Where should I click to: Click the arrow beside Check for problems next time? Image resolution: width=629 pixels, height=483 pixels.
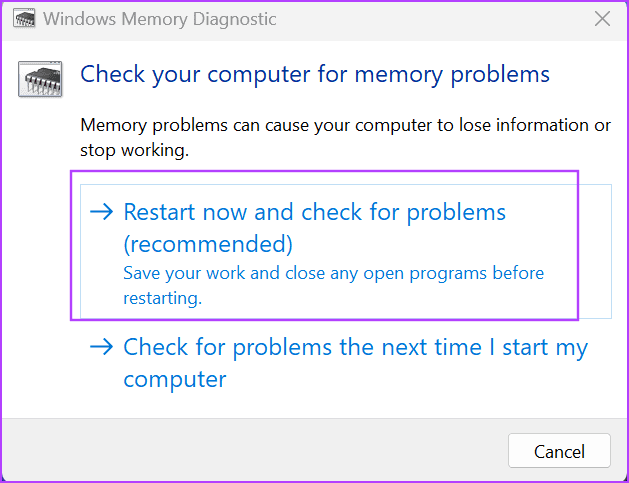point(101,347)
